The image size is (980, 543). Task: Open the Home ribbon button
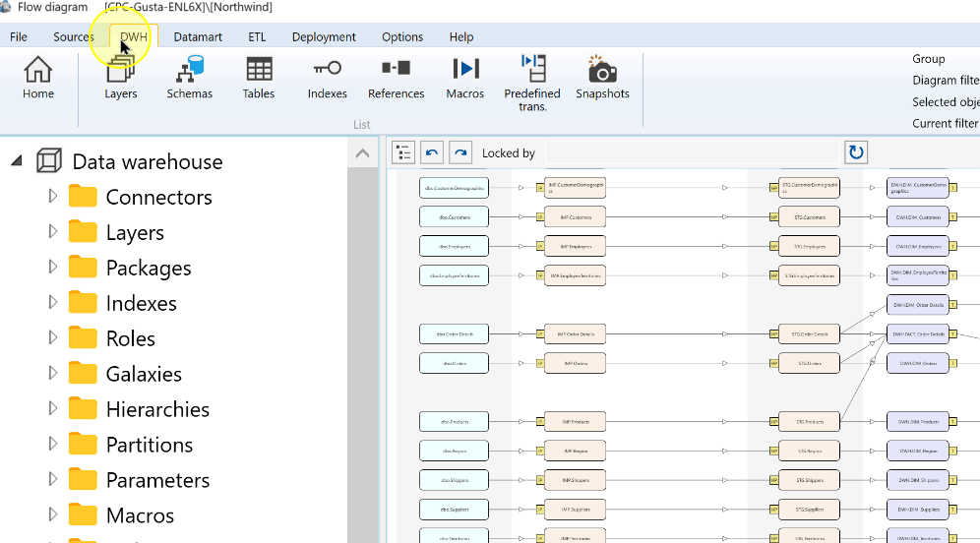pyautogui.click(x=38, y=78)
